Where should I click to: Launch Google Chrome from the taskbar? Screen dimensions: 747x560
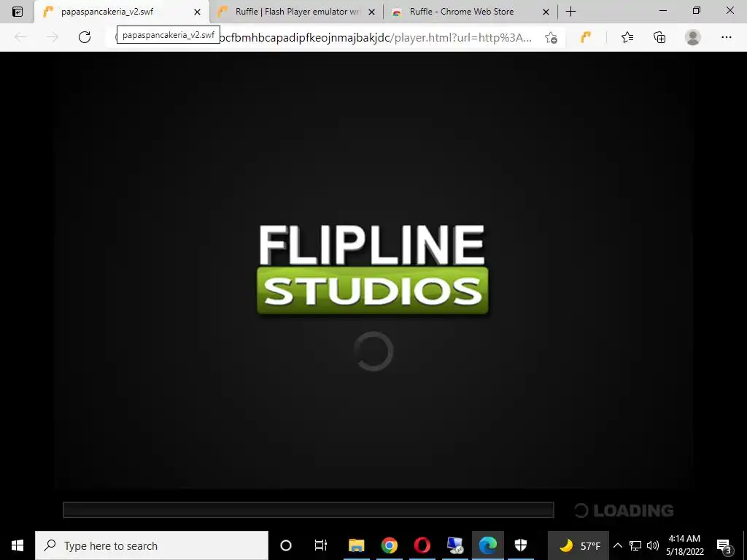tap(390, 545)
